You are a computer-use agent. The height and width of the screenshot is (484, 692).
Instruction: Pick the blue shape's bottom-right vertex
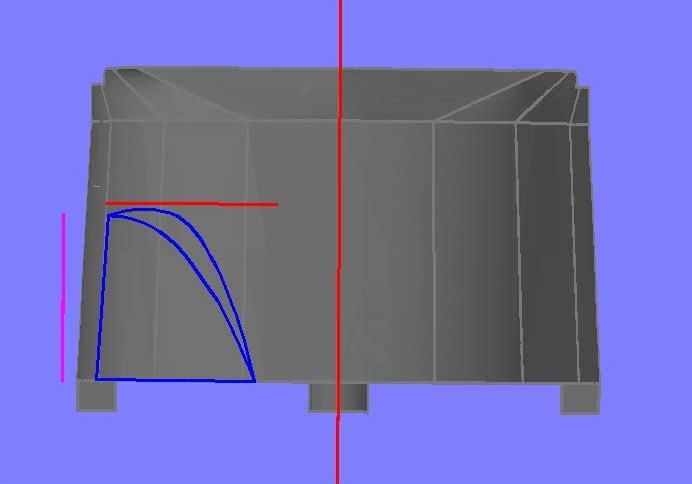(x=254, y=380)
